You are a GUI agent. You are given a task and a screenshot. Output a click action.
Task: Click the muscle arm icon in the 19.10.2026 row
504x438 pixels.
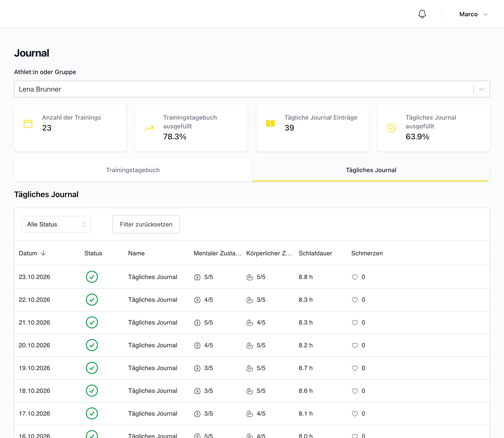[250, 368]
